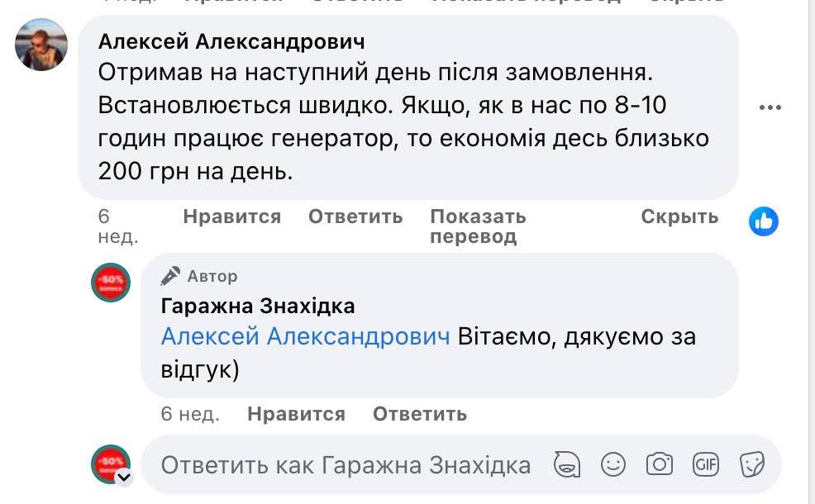
Task: Open the Гаражна Знахідка page name
Action: click(258, 306)
